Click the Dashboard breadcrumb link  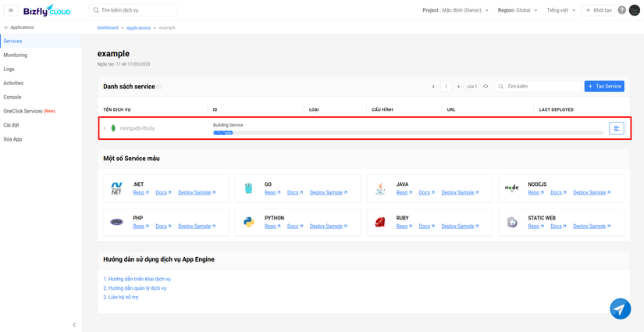108,27
